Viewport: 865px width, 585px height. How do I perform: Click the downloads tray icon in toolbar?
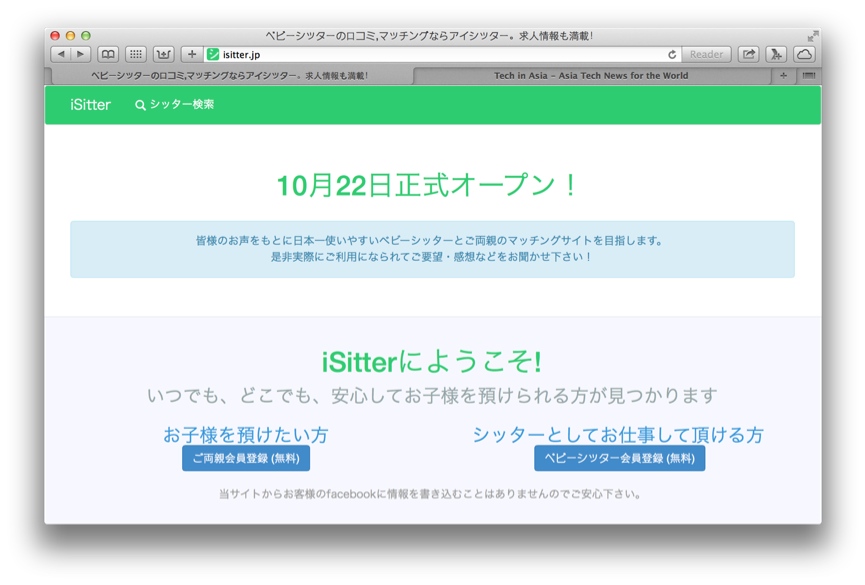coord(163,54)
